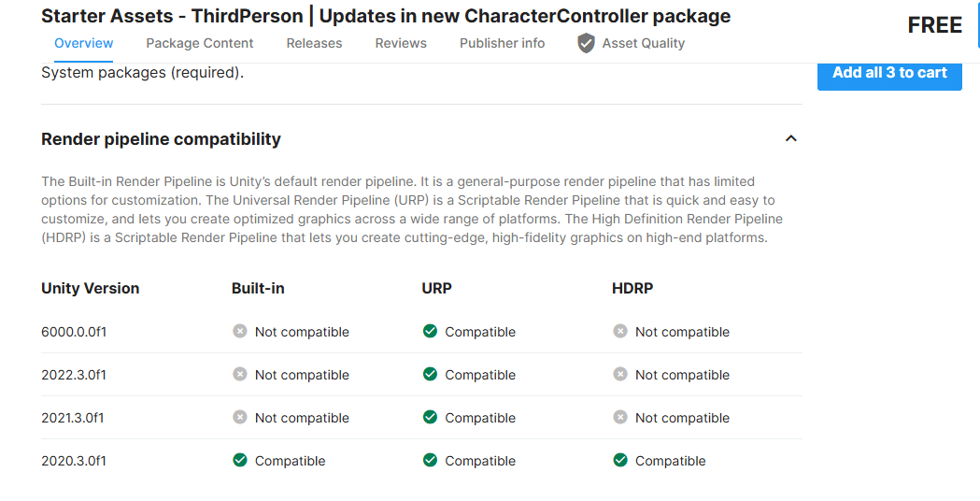Image resolution: width=980 pixels, height=501 pixels.
Task: Open the Asset Quality tab
Action: tap(643, 43)
